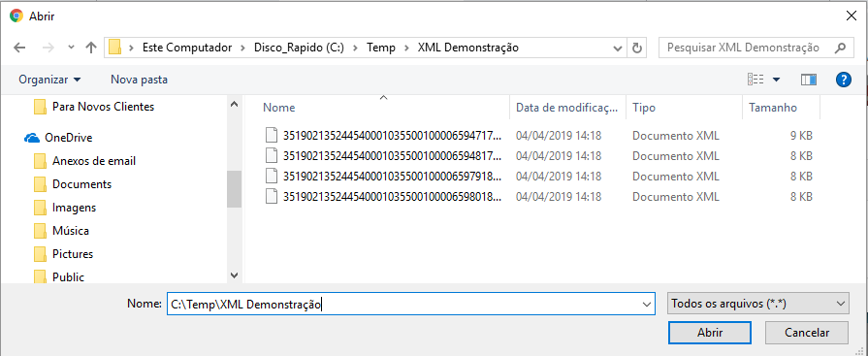Click the sidebar scrollbar thumb
The width and height of the screenshot is (868, 356).
(x=234, y=188)
